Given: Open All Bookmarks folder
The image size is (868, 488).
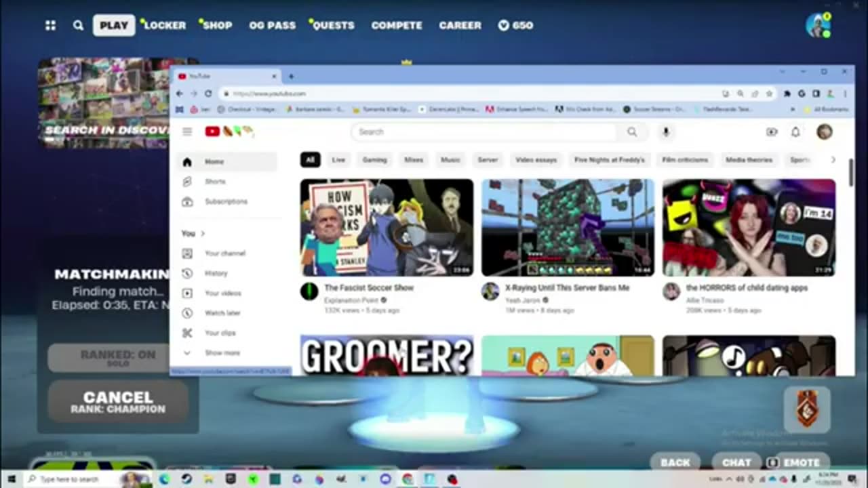Looking at the screenshot, I should 826,109.
